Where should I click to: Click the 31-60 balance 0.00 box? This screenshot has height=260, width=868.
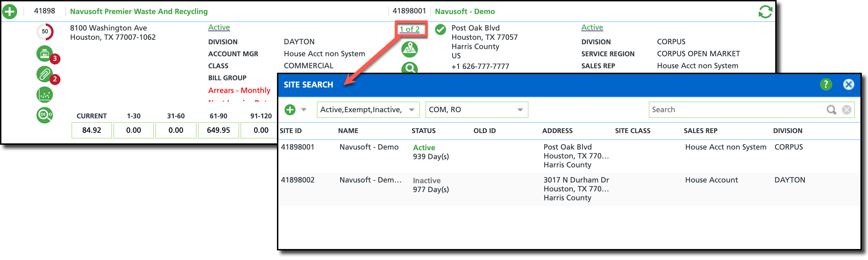176,130
